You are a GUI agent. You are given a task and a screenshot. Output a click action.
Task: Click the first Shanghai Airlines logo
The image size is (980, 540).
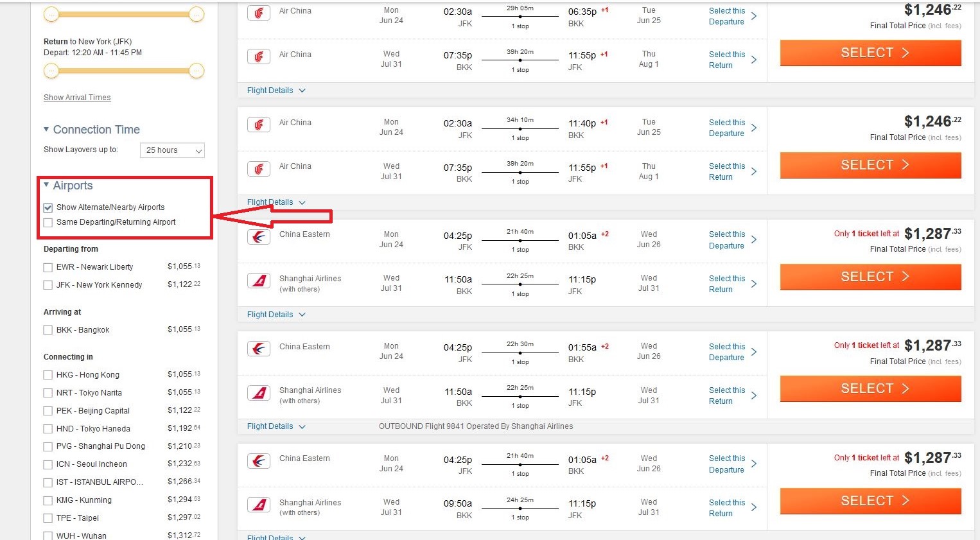point(258,281)
